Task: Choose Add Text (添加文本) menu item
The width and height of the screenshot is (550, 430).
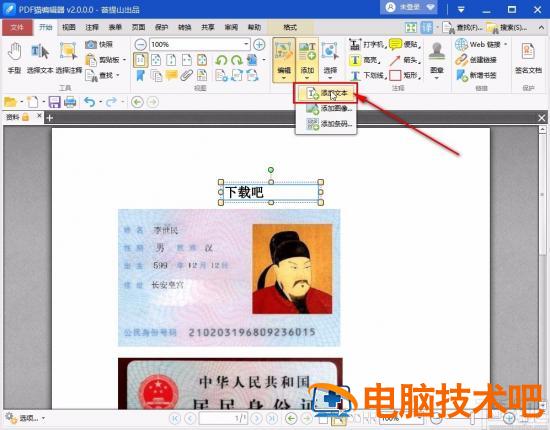Action: click(326, 93)
